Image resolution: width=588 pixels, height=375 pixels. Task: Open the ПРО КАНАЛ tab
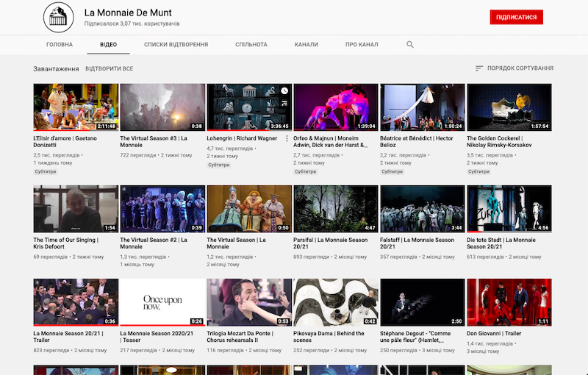click(x=362, y=45)
